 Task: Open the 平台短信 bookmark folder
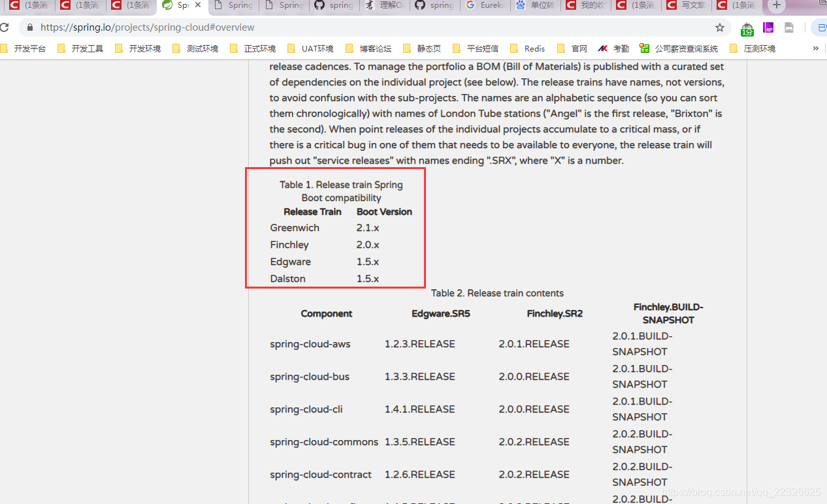(x=476, y=48)
